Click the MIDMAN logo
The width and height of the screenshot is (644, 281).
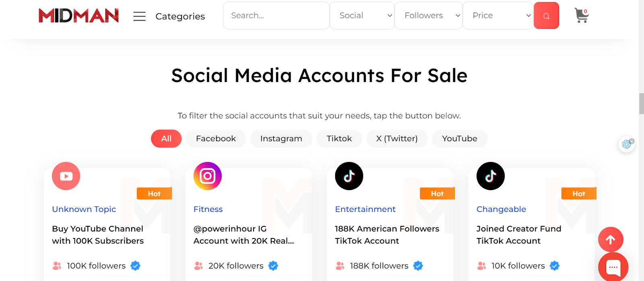point(78,16)
